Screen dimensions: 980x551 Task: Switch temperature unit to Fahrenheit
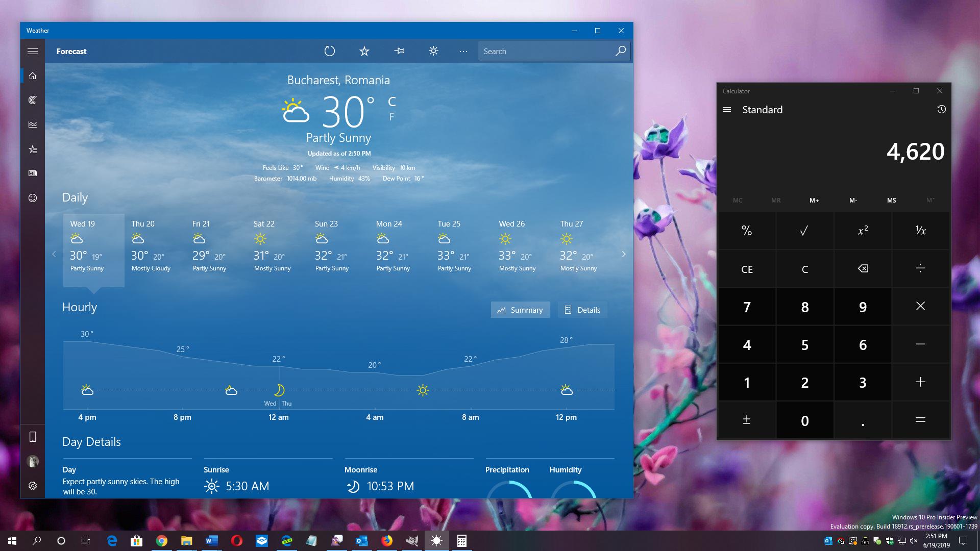(x=391, y=117)
